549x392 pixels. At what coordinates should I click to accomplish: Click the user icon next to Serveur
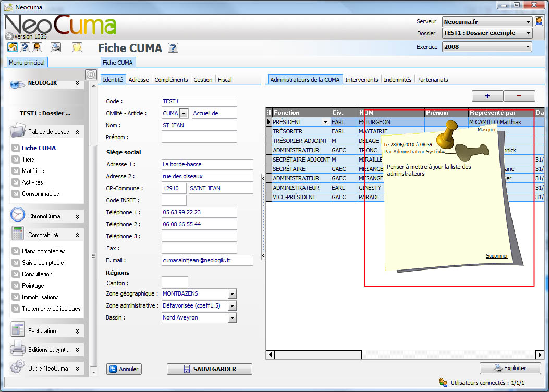pyautogui.click(x=539, y=22)
